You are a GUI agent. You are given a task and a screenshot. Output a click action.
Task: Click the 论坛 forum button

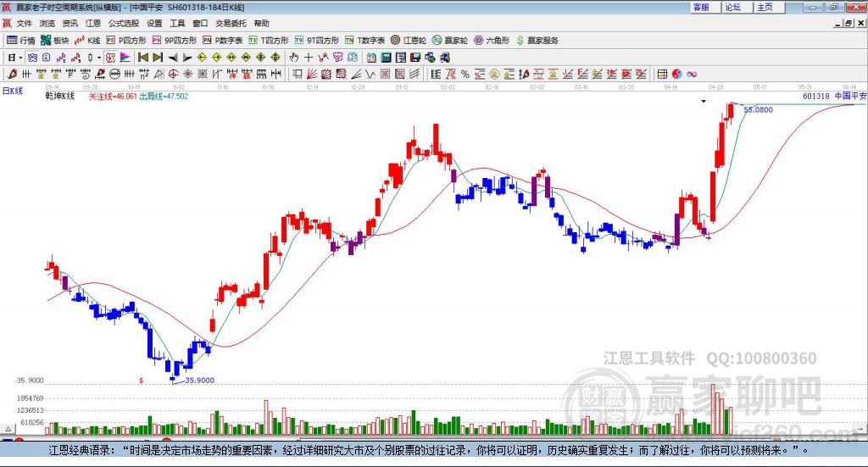[737, 7]
